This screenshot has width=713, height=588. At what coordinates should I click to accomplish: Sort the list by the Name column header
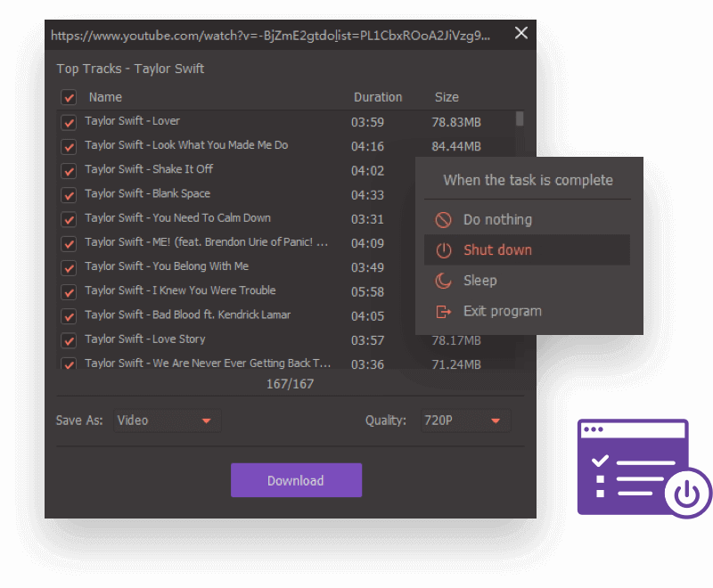click(x=105, y=97)
